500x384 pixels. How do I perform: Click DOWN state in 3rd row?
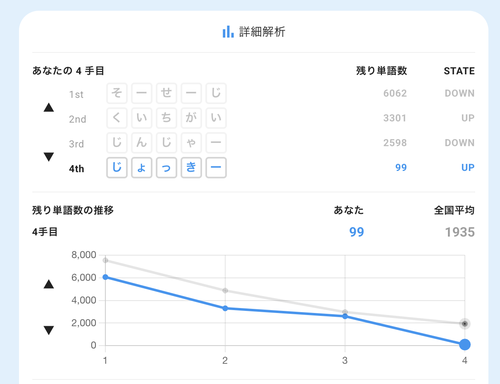point(460,143)
